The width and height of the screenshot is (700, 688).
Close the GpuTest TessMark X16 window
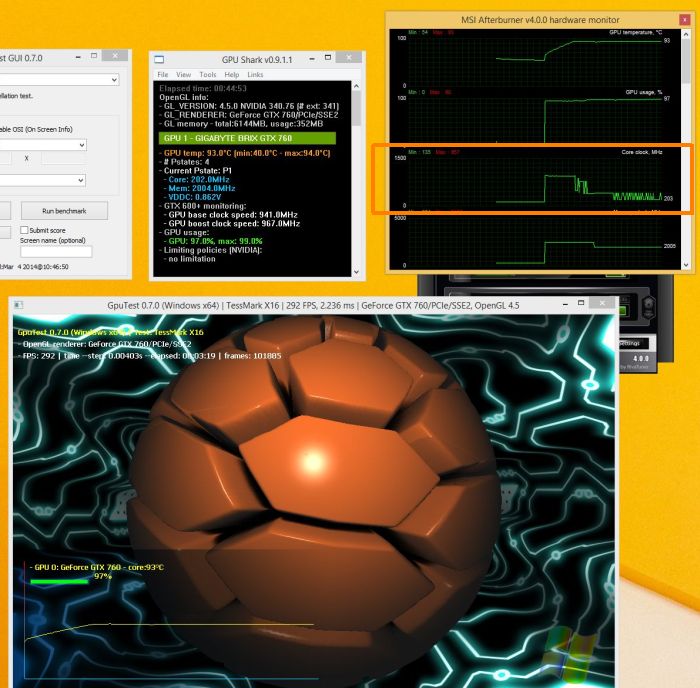[602, 303]
